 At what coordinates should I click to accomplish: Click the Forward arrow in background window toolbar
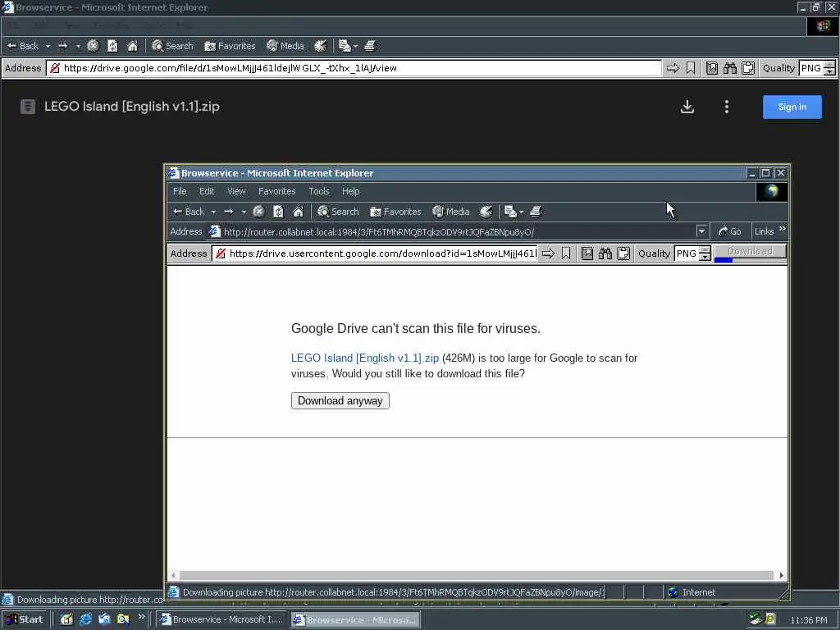pyautogui.click(x=63, y=46)
